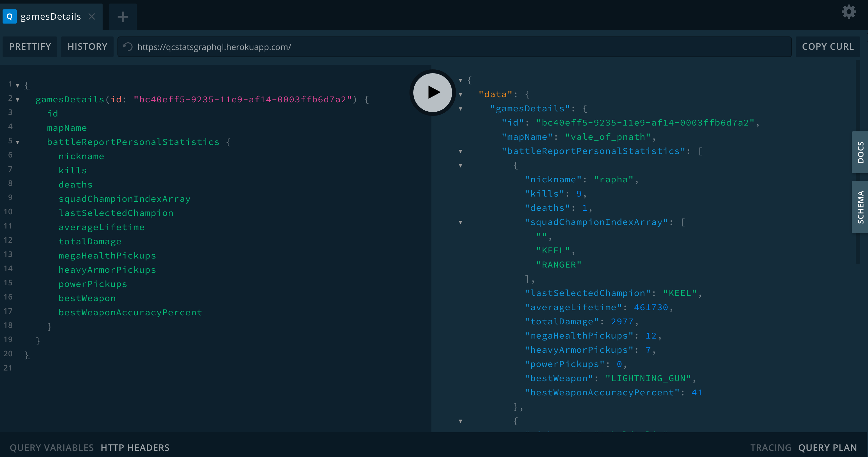Click bestWeaponAccuracyPercent field on line 17
The height and width of the screenshot is (457, 868).
[x=130, y=312]
